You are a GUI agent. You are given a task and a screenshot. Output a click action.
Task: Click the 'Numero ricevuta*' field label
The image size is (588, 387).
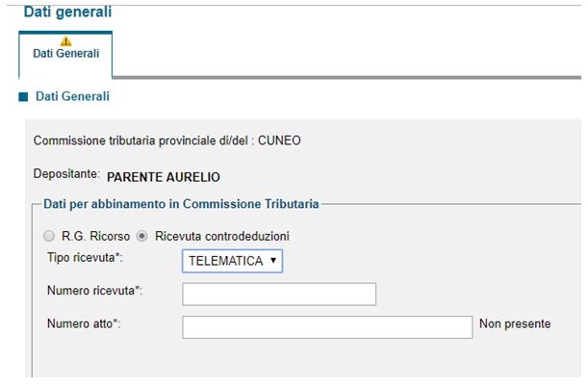coord(95,291)
